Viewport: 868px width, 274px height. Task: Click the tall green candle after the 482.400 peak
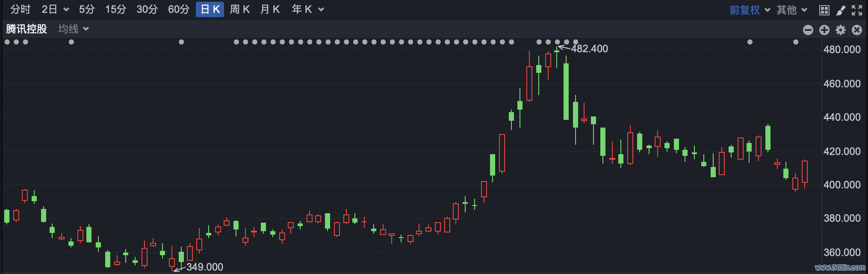click(566, 91)
